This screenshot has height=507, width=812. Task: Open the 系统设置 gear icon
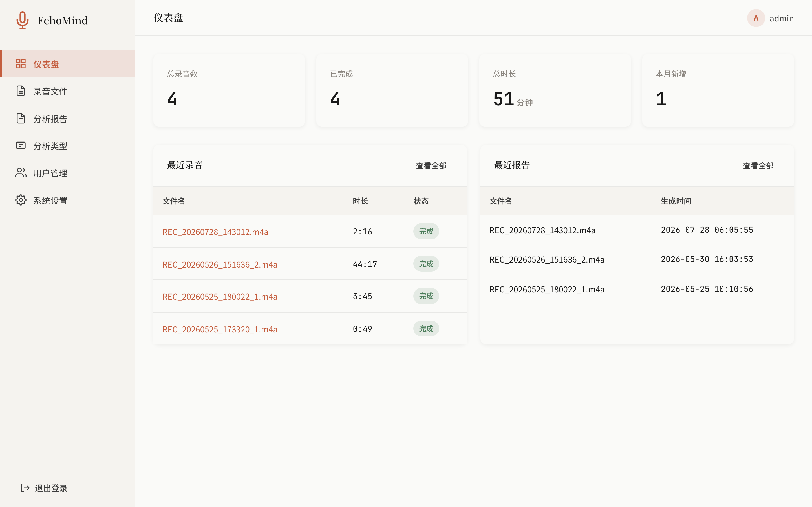pyautogui.click(x=21, y=200)
